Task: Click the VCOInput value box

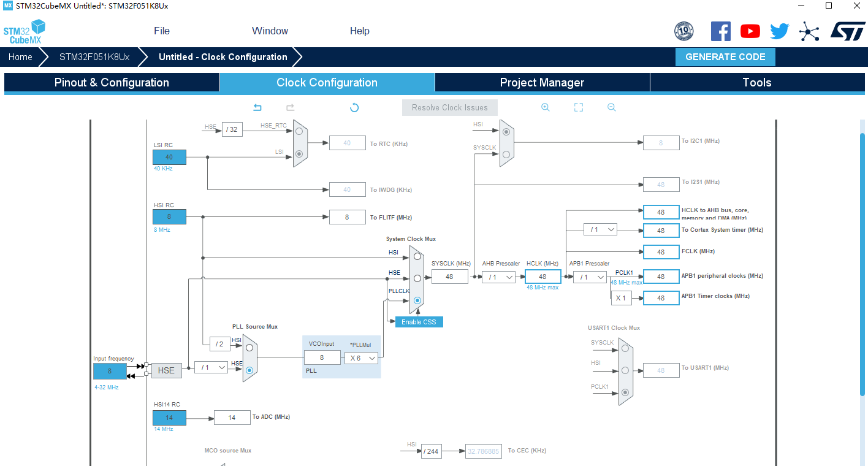Action: 322,357
